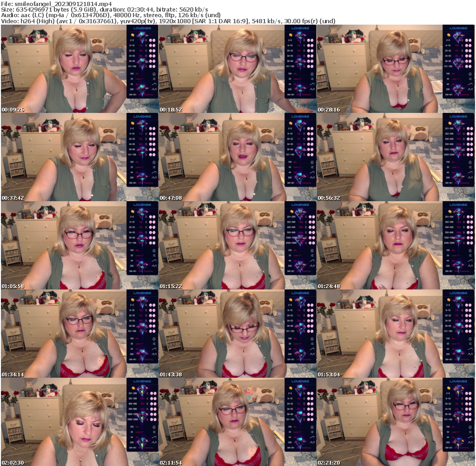
Task: Click the block icon on the 6-19 tip row
Action: point(154,46)
